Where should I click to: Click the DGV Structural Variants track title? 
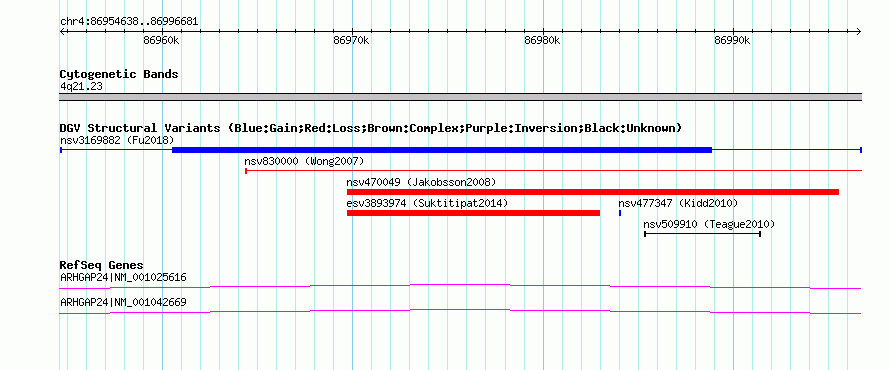(371, 128)
